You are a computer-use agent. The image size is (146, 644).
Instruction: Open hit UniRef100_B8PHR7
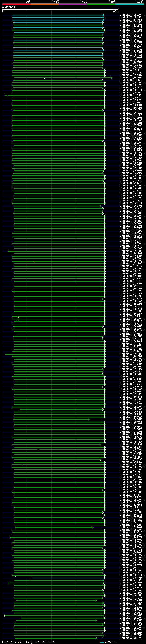click(131, 18)
